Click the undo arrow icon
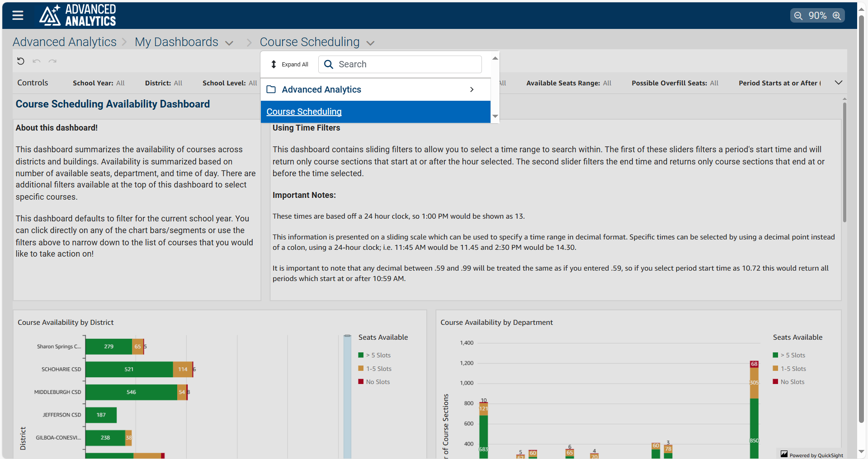 (x=37, y=61)
